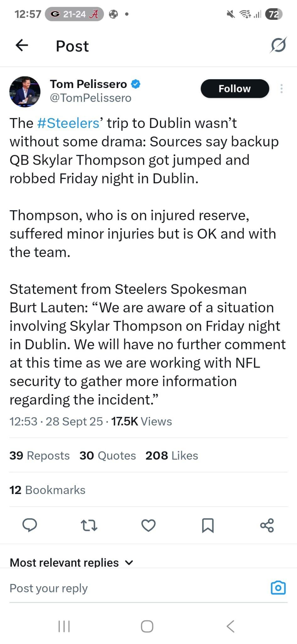Screen dimensions: 297x644
Task: View the 39 Reposts list
Action: click(x=40, y=455)
